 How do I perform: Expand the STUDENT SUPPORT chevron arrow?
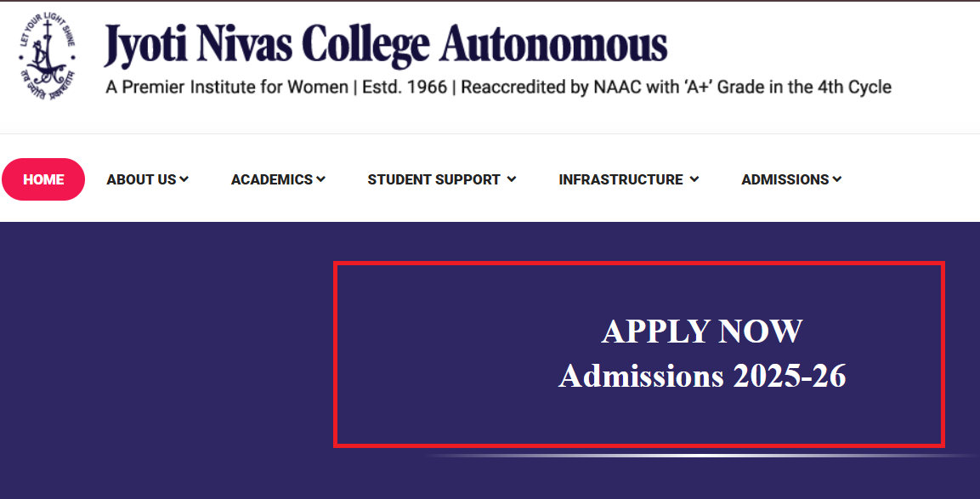tap(512, 179)
